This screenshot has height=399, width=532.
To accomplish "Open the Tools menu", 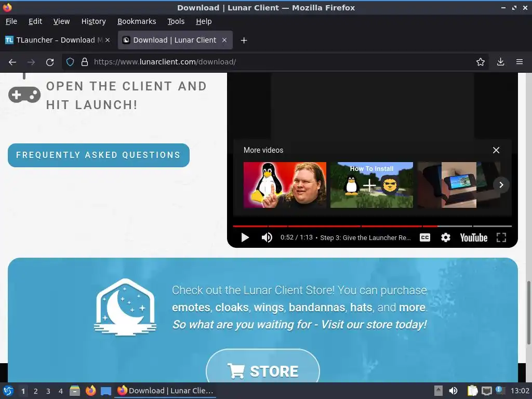I will 176,21.
